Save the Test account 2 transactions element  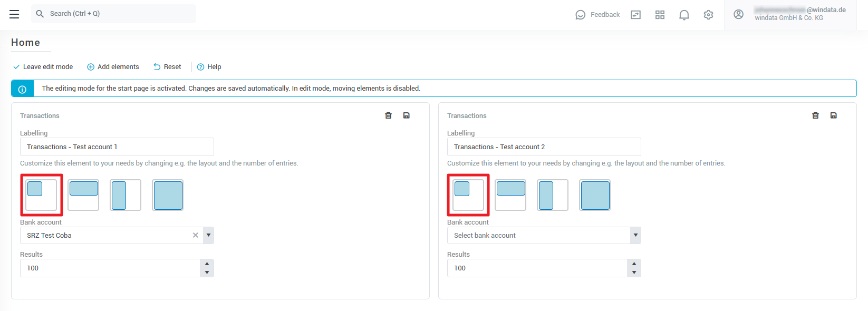pyautogui.click(x=834, y=115)
